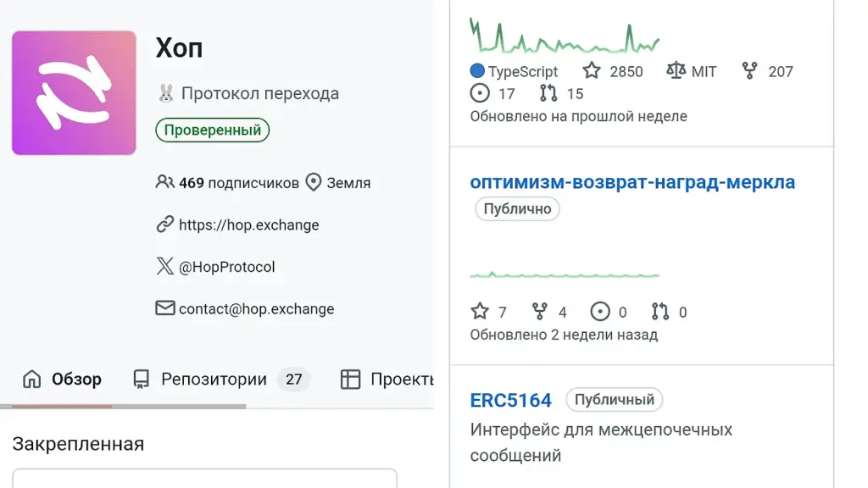Image resolution: width=868 pixels, height=488 pixels.
Task: Click the followers people icon
Action: 165,182
